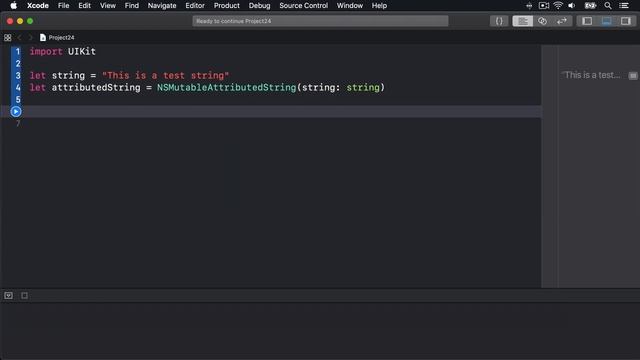Screen dimensions: 640x360
Task: Open the File menu
Action: click(63, 6)
